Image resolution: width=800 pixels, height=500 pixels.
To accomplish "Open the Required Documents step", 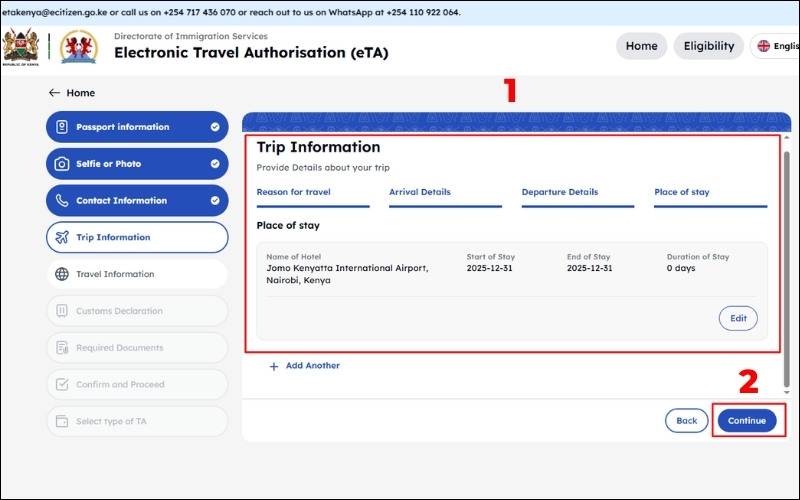I will 137,347.
